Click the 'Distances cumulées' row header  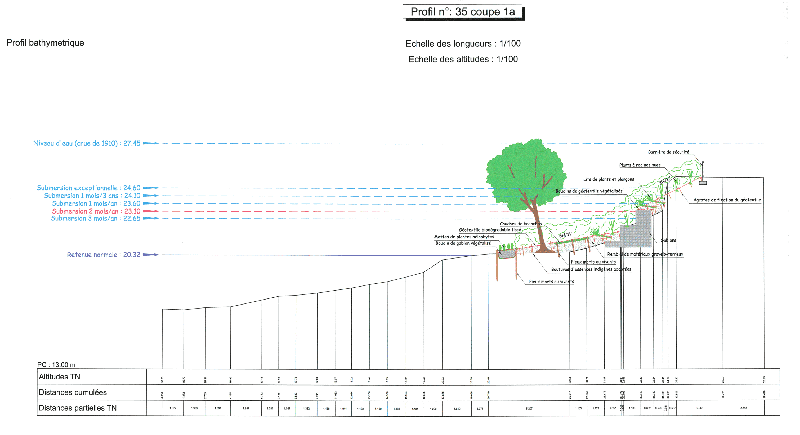[72, 392]
